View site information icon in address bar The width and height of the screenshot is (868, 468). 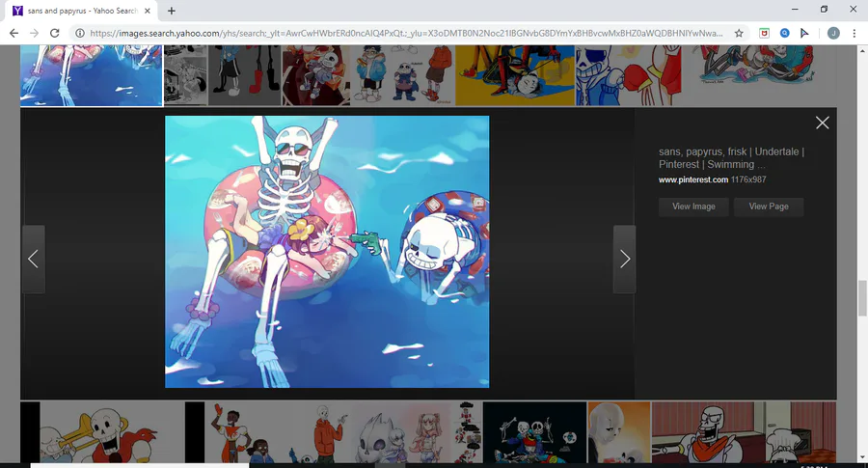(80, 33)
